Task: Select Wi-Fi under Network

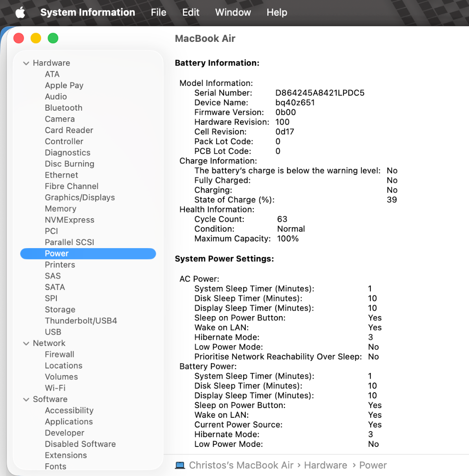Action: tap(55, 389)
